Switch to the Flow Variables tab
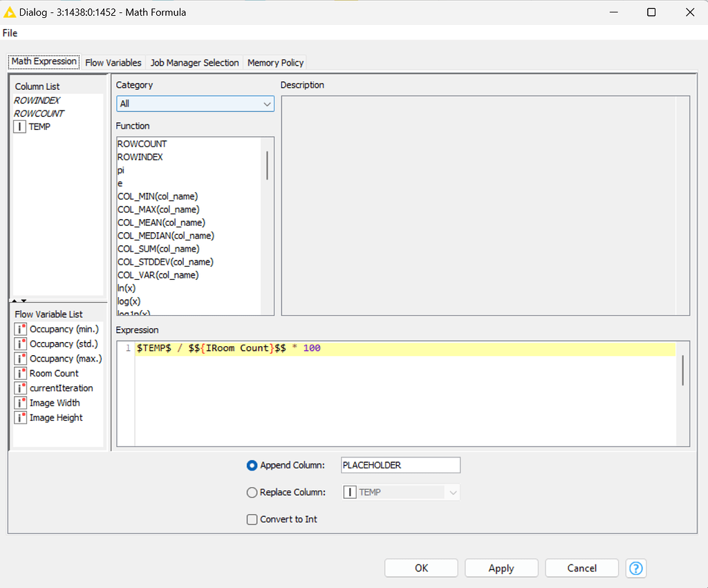Screen dimensions: 708x588 coord(113,62)
